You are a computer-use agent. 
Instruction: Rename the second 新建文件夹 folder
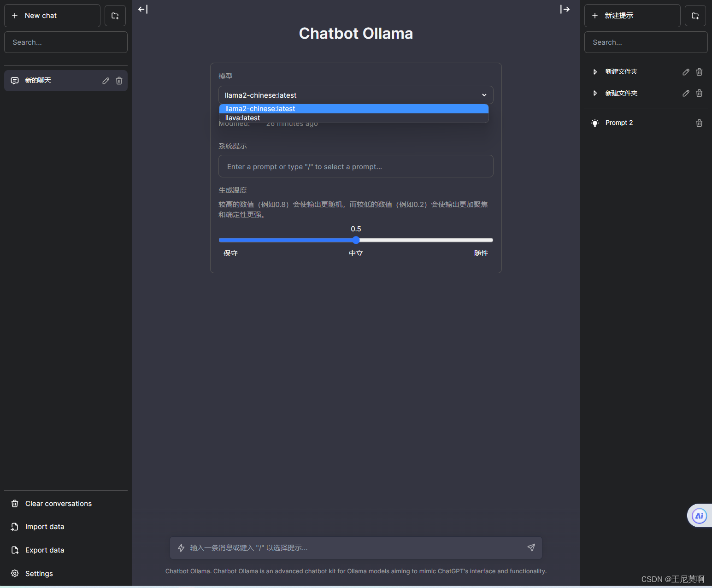[686, 93]
